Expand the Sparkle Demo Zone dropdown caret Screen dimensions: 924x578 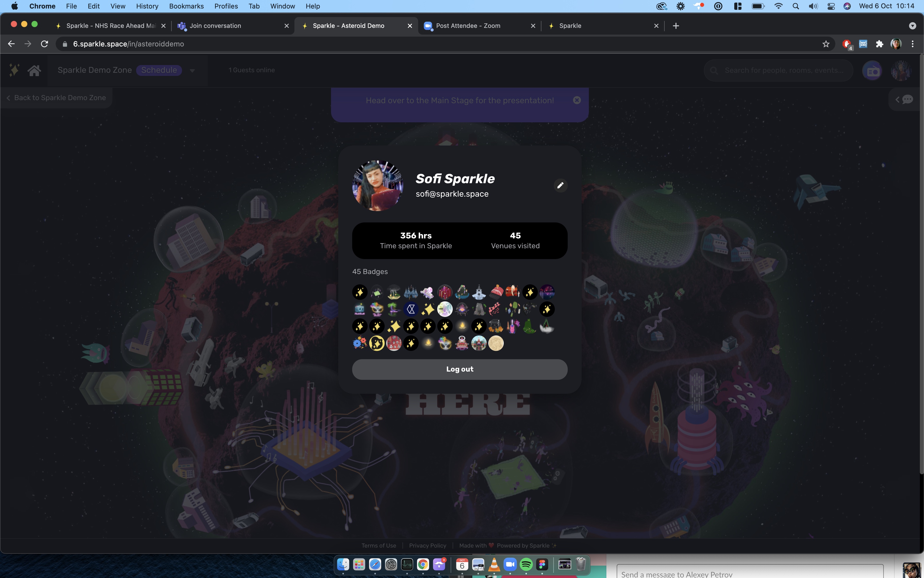pos(192,71)
